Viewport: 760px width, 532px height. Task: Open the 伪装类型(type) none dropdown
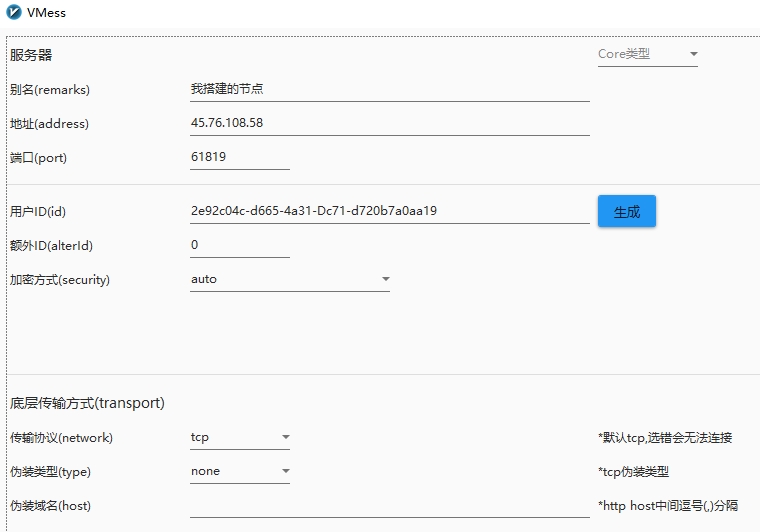point(240,471)
